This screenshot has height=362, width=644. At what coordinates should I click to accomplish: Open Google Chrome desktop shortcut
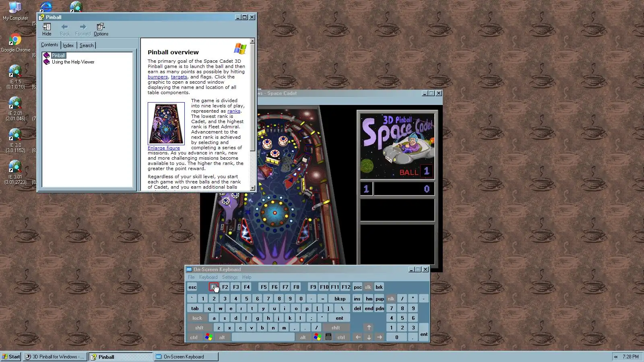[15, 43]
